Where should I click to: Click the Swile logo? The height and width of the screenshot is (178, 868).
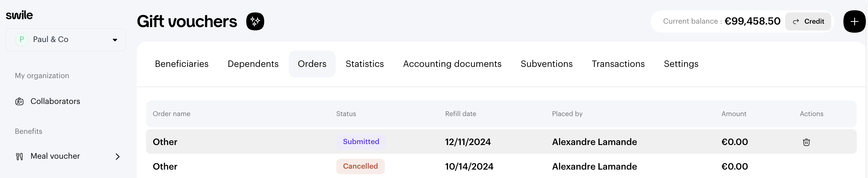coord(19,15)
